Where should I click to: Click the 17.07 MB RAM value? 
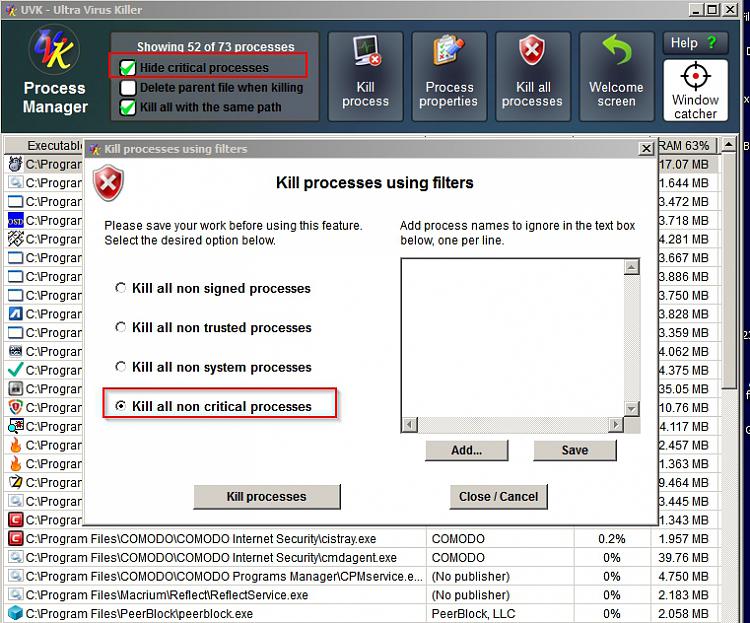tap(684, 165)
